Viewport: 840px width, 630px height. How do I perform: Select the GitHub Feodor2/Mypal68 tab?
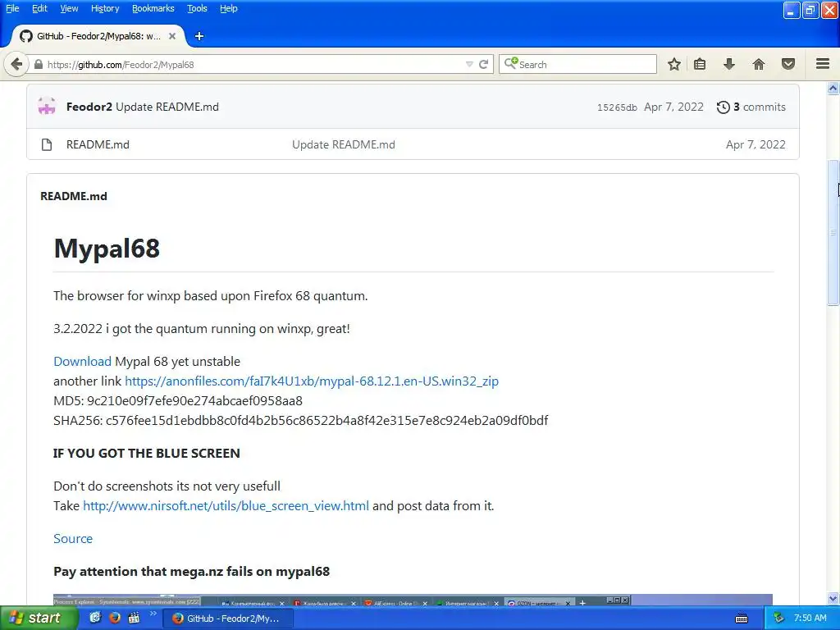click(x=98, y=36)
